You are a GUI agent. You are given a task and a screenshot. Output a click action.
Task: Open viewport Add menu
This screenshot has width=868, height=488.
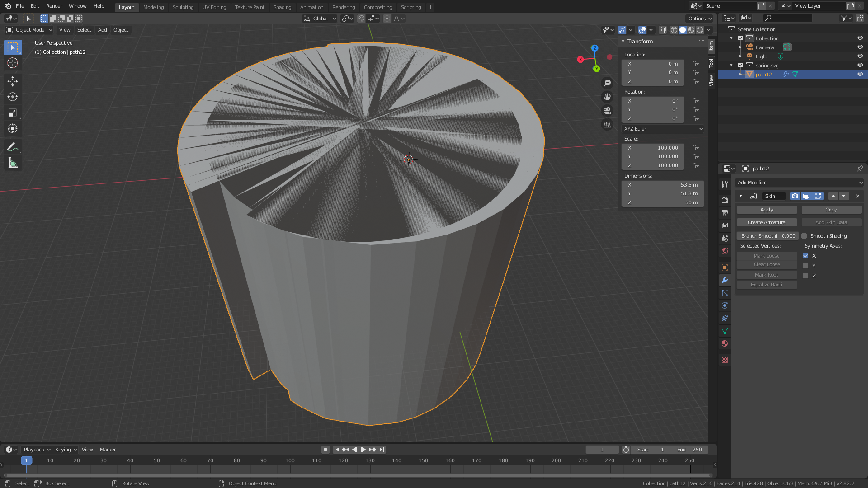click(103, 30)
